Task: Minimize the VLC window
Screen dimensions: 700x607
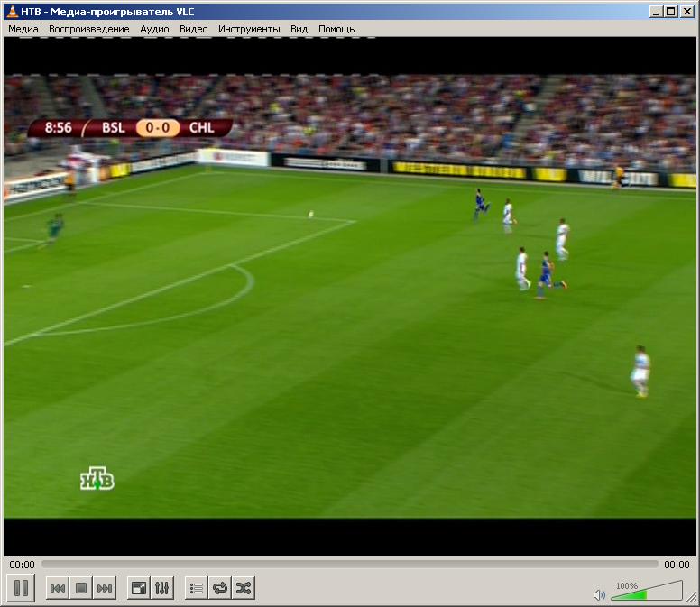Action: pyautogui.click(x=656, y=12)
